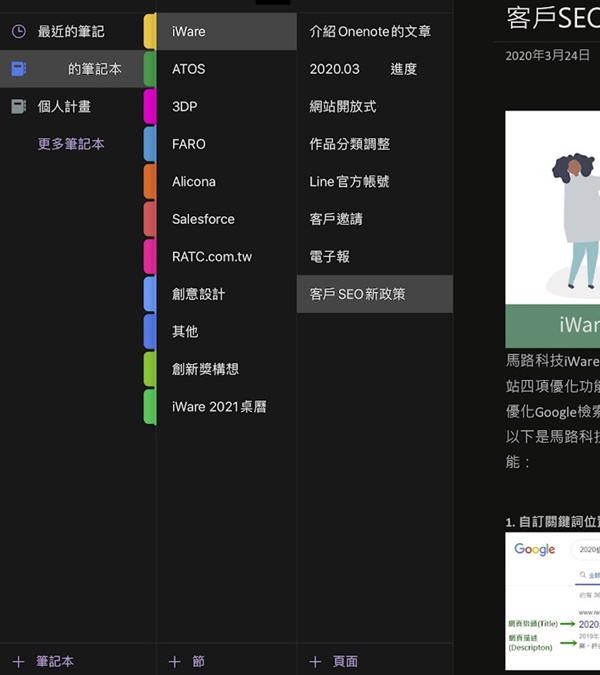Select the 客戶邀請 page

pyautogui.click(x=374, y=219)
